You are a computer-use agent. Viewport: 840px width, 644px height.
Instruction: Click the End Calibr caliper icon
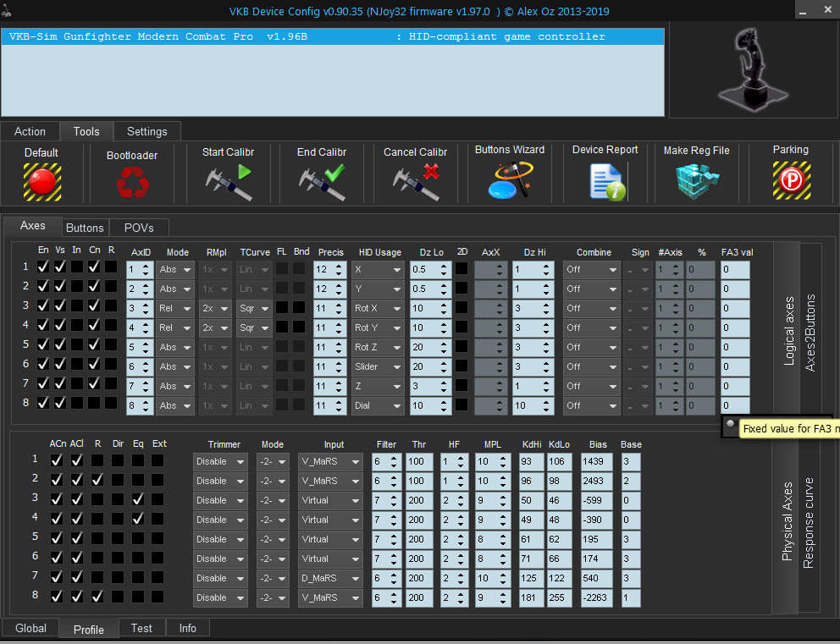tap(322, 181)
